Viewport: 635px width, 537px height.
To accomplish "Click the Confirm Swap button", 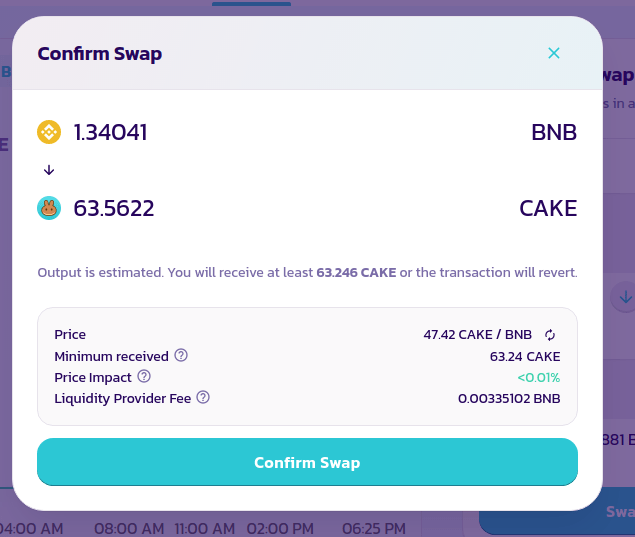I will (x=307, y=462).
